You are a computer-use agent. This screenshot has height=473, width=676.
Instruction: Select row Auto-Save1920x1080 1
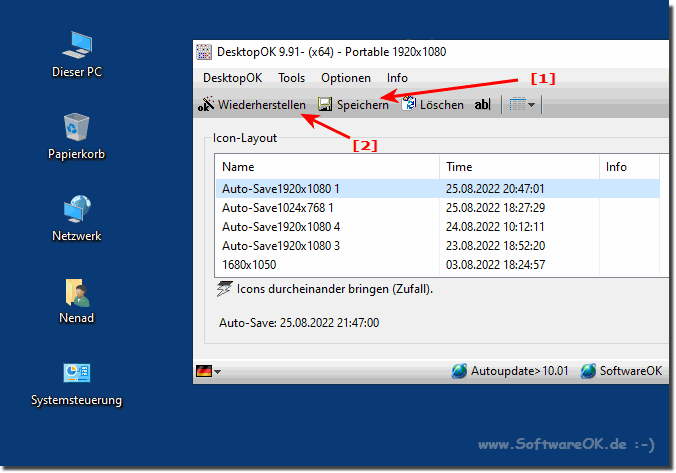pos(438,188)
